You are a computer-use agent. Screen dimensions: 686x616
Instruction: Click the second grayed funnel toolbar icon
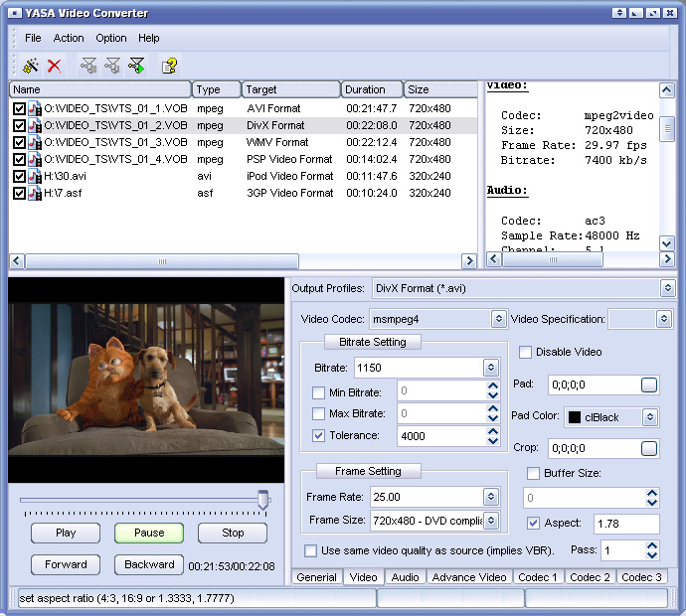(x=112, y=66)
